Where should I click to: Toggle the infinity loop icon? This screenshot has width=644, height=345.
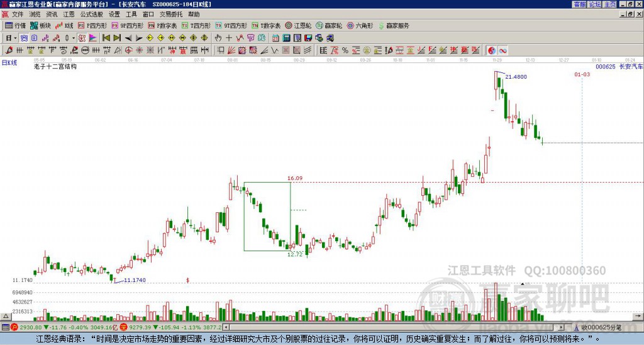point(502,50)
